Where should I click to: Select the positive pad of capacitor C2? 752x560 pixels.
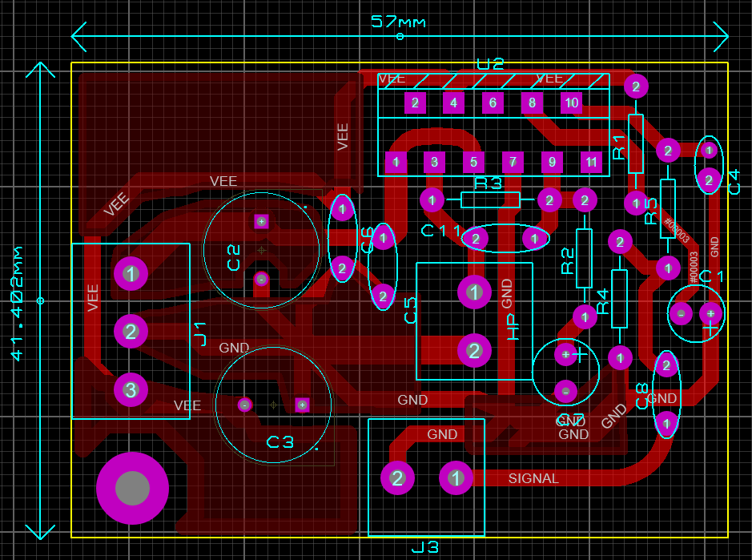coord(261,222)
